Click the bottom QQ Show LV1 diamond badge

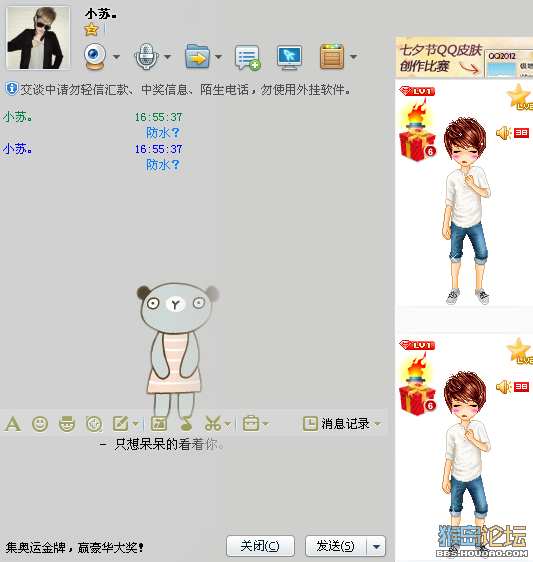point(417,345)
